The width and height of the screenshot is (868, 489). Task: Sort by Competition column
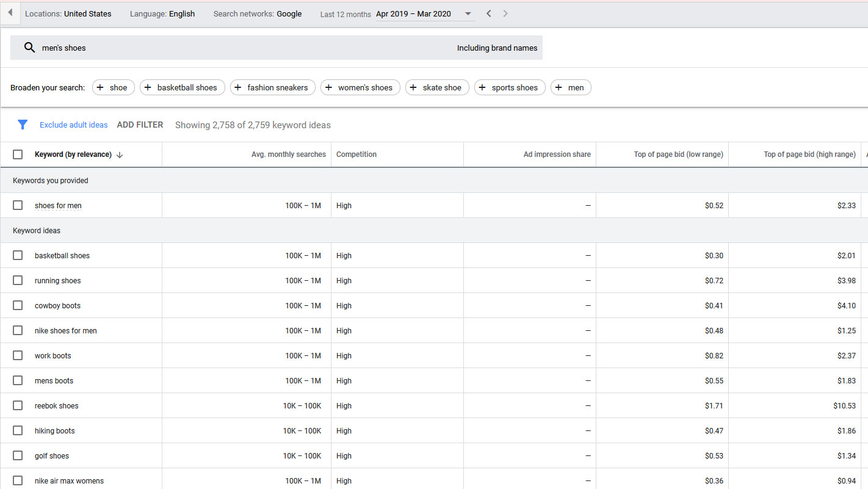point(356,154)
